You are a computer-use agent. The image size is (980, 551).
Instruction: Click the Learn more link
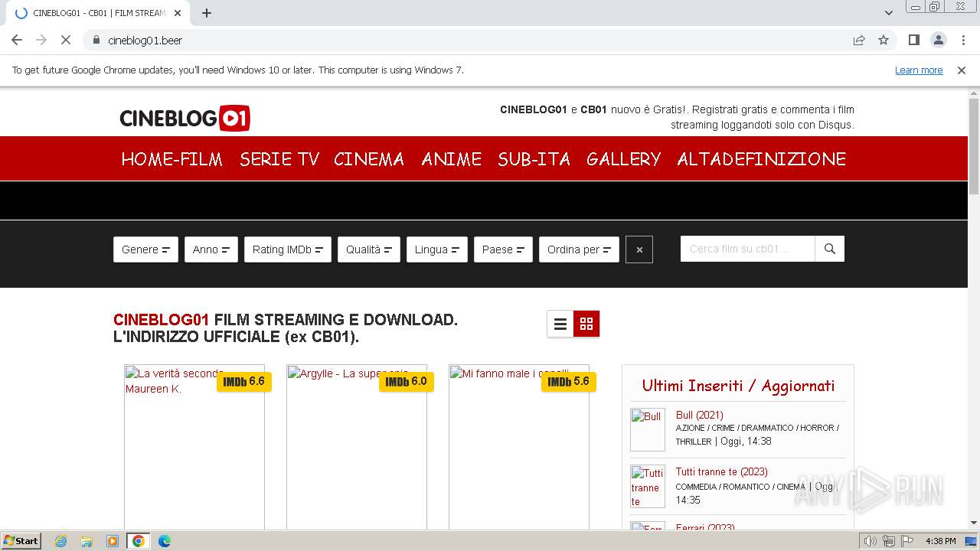tap(919, 70)
